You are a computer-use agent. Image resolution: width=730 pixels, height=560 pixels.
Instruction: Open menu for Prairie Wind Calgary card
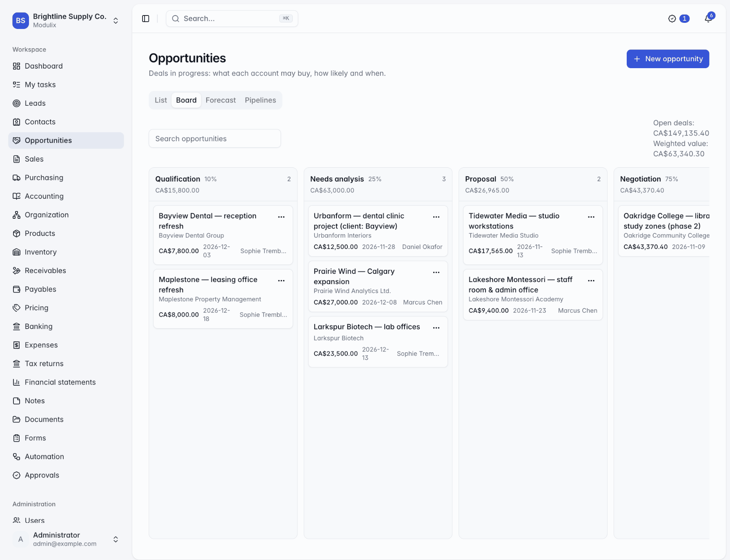pos(436,272)
